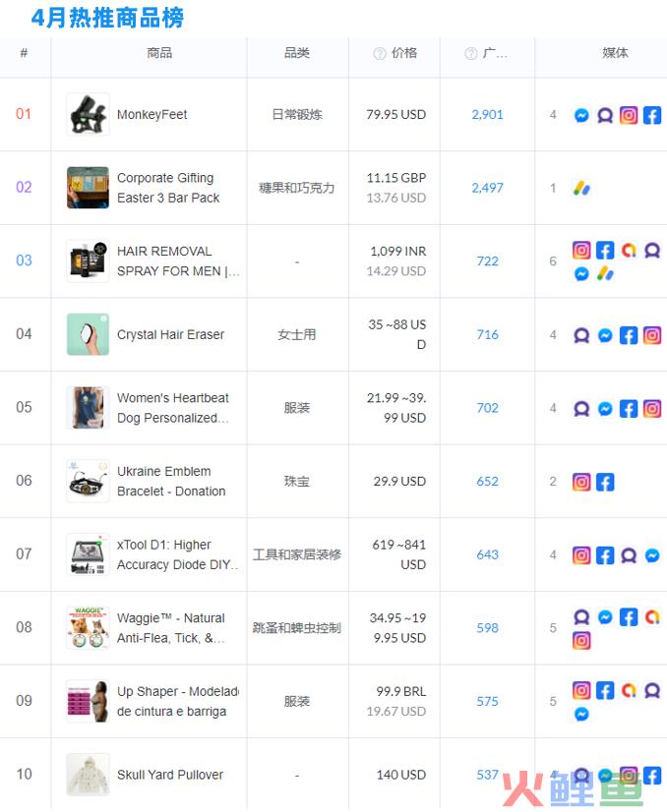Click Google Ads icon in Corporate Gifting row
Viewport: 667px width, 812px height.
pos(581,188)
